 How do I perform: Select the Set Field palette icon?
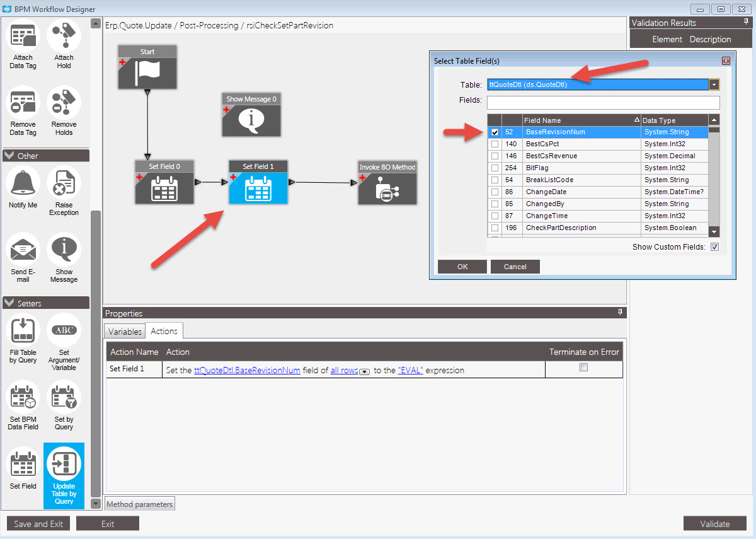[23, 465]
